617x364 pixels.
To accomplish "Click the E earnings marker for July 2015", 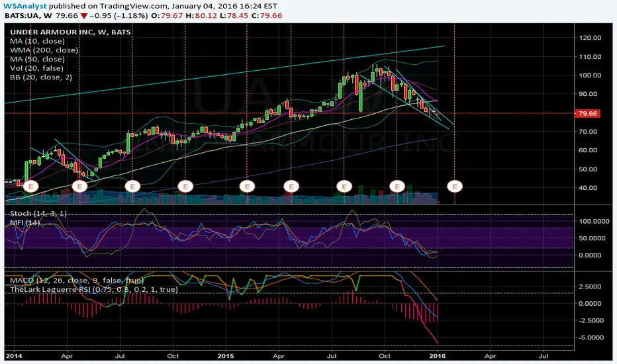I will coord(344,186).
